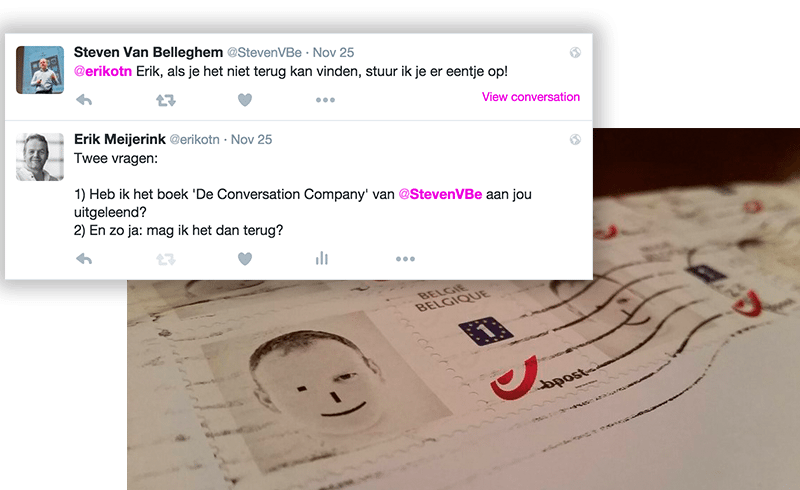Open Nov 25 timestamp on Steven's tweet
Viewport: 800px width, 490px height.
pos(333,53)
